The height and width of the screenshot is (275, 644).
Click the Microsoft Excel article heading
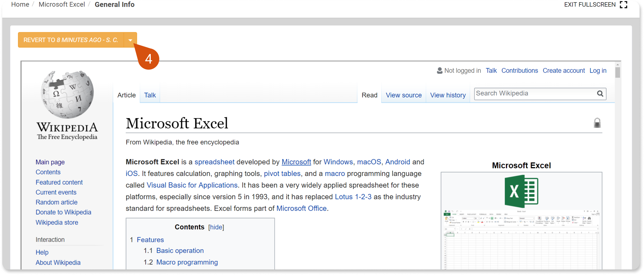click(x=177, y=123)
